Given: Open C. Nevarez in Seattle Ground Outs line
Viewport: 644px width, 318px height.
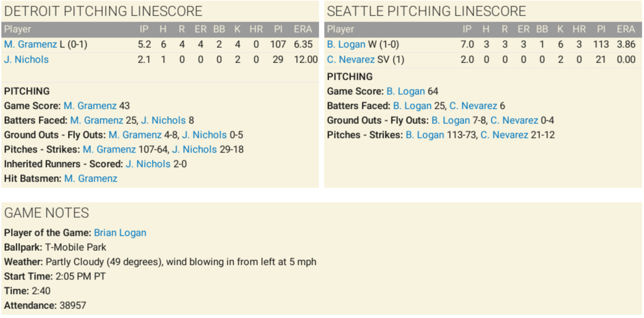Looking at the screenshot, I should tap(514, 120).
